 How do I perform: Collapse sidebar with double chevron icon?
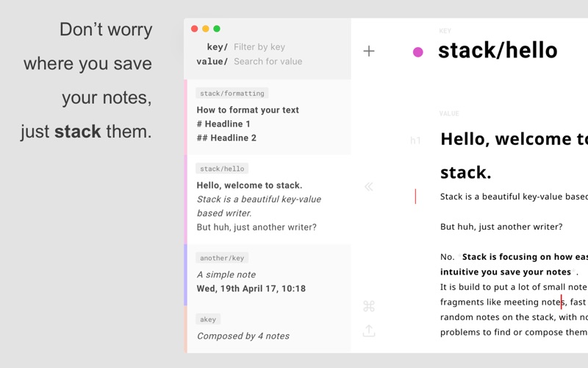[369, 187]
